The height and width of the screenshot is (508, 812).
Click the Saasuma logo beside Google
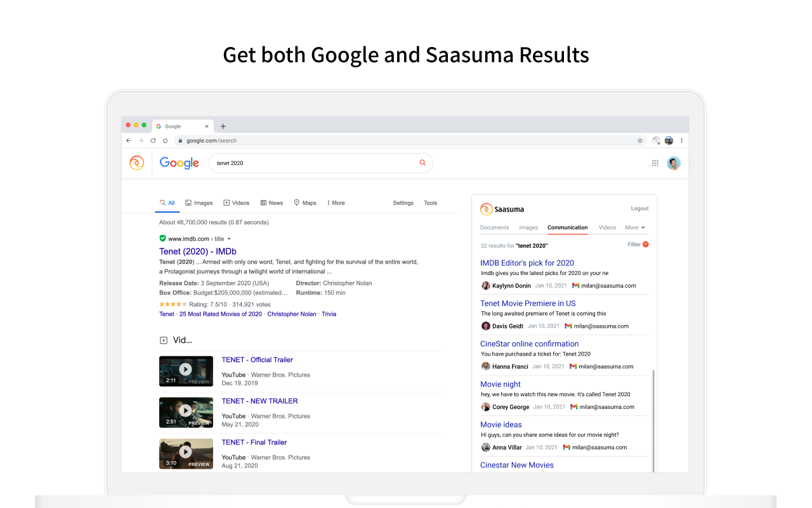pyautogui.click(x=136, y=163)
